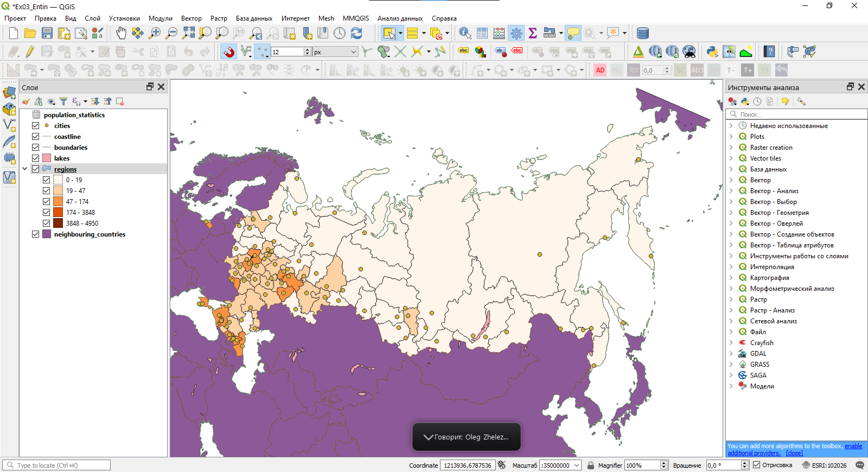The image size is (868, 472).
Task: Open the Statistical Summary sigma icon
Action: 533,33
